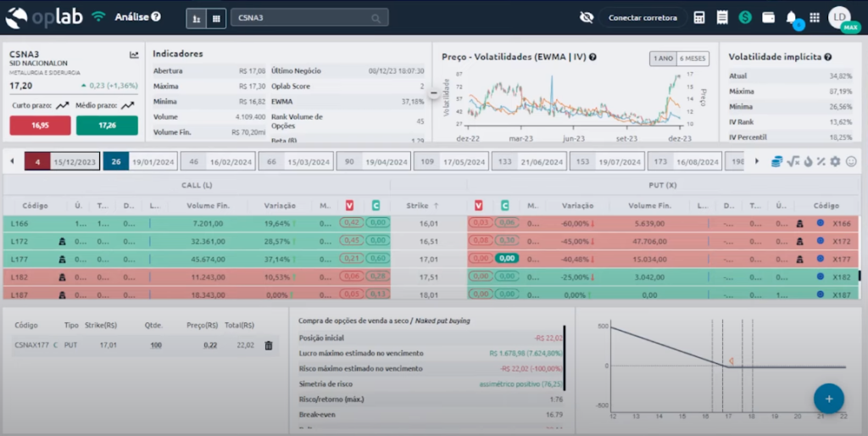This screenshot has width=868, height=436.
Task: Open options table settings gear icon
Action: [x=835, y=161]
